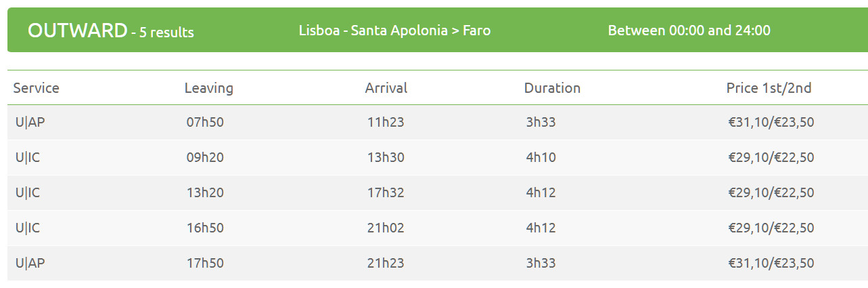
Task: Click price €29,10/€22,50 of the 09h20 train
Action: (x=771, y=158)
